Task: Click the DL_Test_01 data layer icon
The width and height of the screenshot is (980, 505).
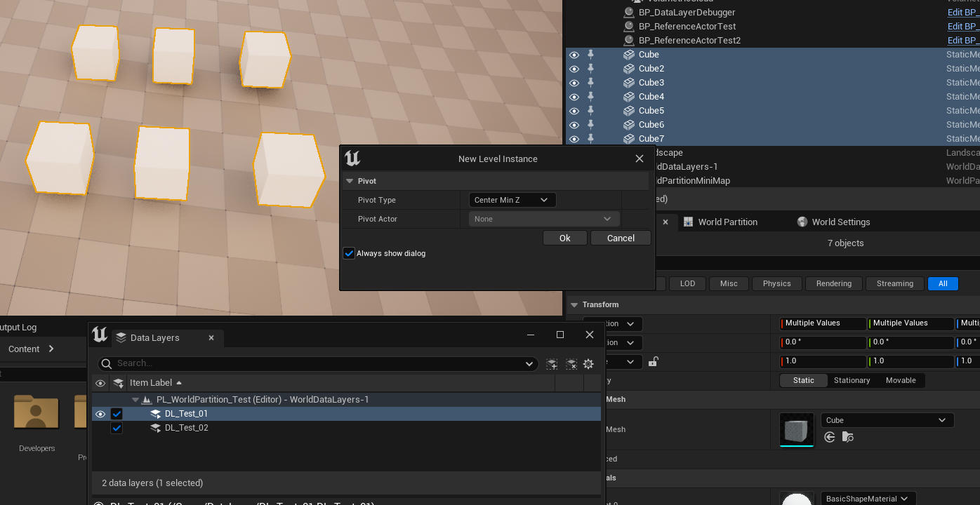Action: [x=155, y=414]
